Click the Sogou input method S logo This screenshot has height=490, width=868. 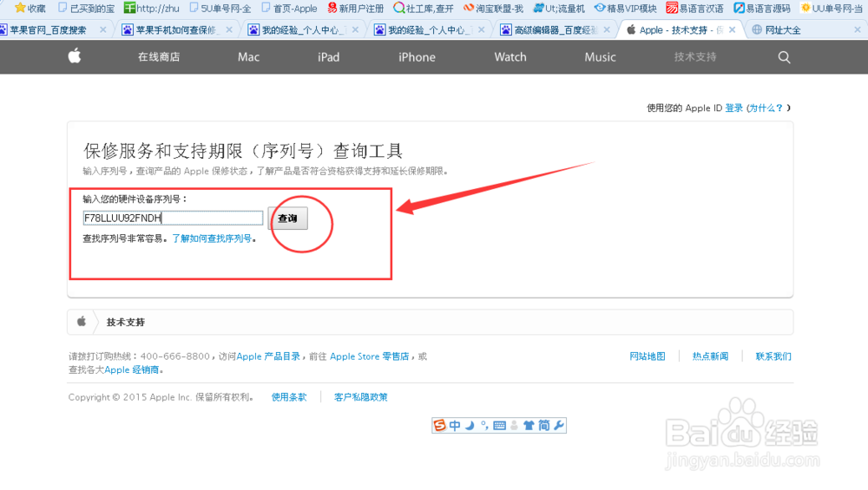pyautogui.click(x=439, y=425)
